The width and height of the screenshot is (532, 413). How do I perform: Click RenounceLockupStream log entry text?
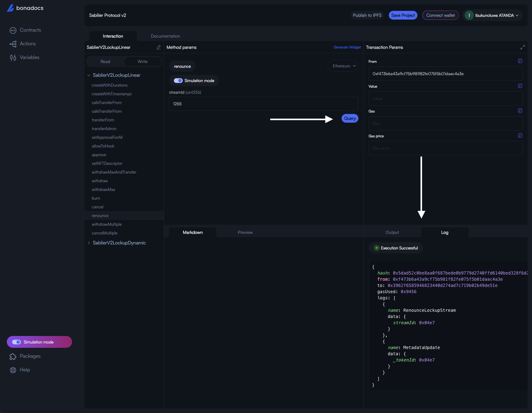430,310
